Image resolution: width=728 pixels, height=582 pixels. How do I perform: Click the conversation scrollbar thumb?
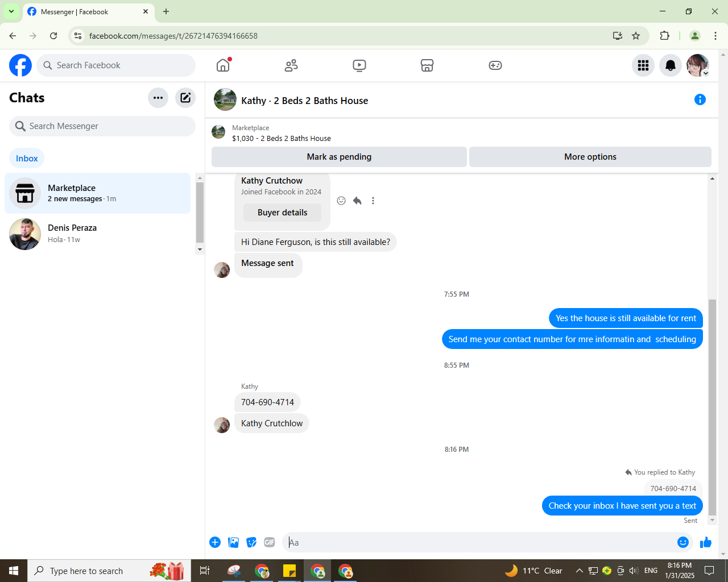pyautogui.click(x=712, y=406)
